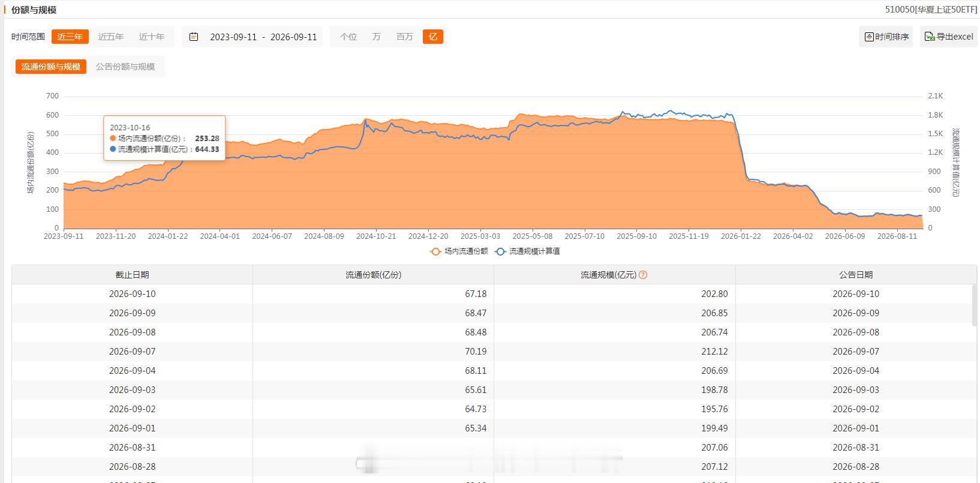Click the 截止日期 column header
The image size is (980, 483).
tap(133, 275)
